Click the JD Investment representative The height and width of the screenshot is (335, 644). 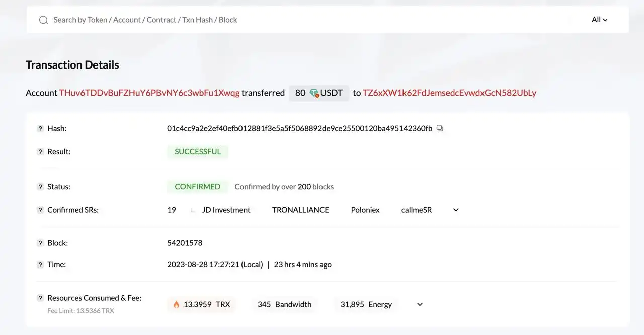226,210
